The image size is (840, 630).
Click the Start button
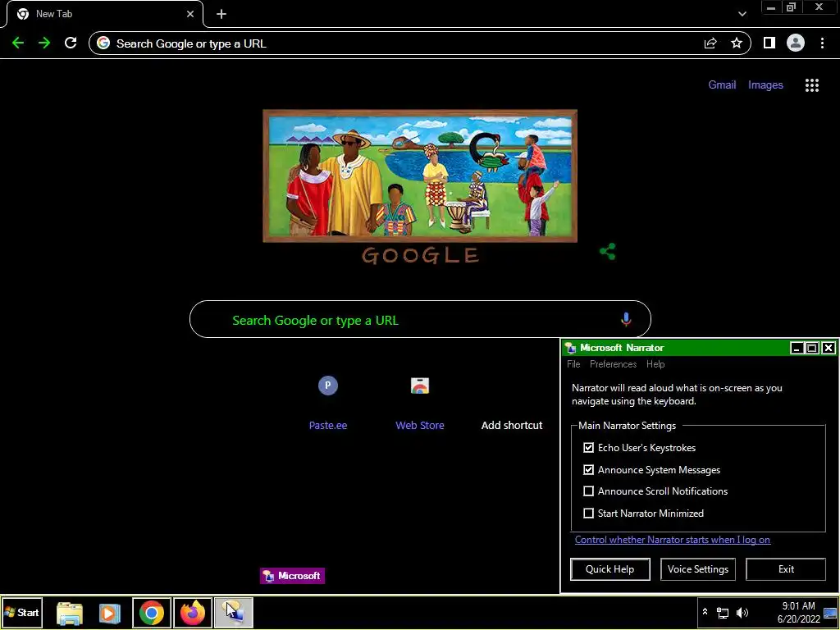pyautogui.click(x=22, y=613)
